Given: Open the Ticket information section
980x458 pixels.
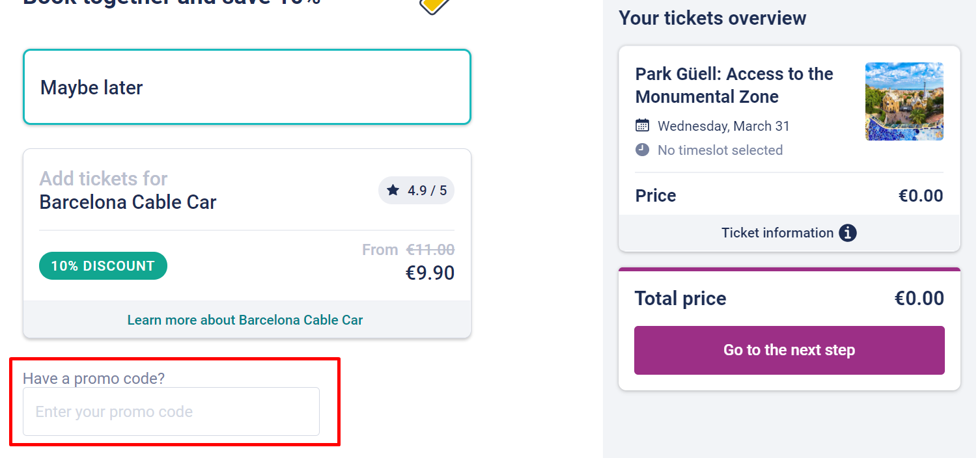Looking at the screenshot, I should [x=789, y=233].
